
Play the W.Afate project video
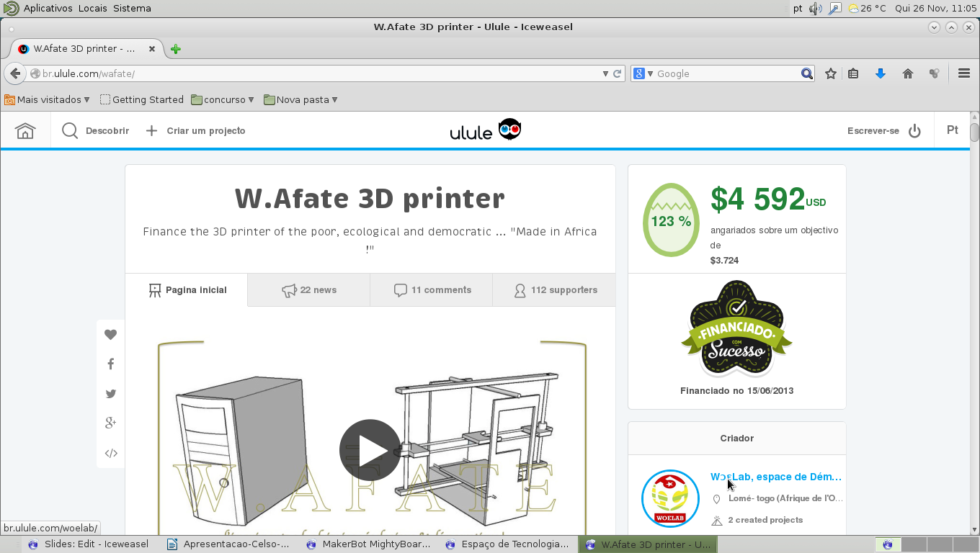tap(370, 450)
